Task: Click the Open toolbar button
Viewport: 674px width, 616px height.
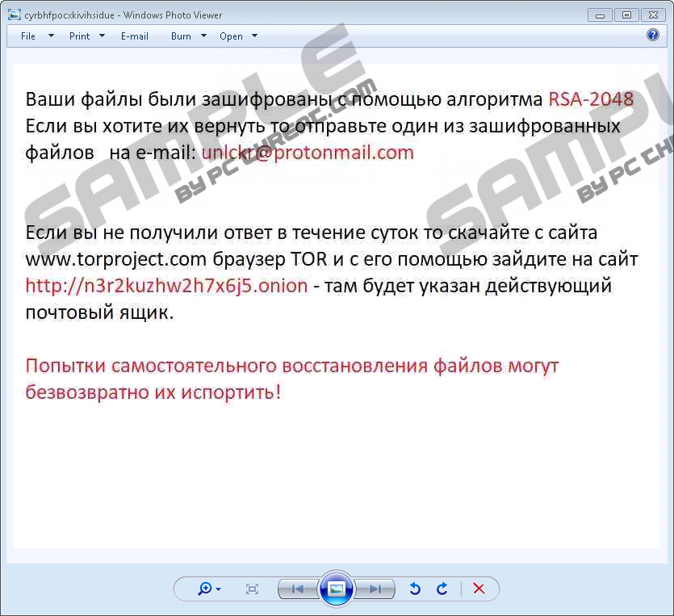Action: point(231,36)
